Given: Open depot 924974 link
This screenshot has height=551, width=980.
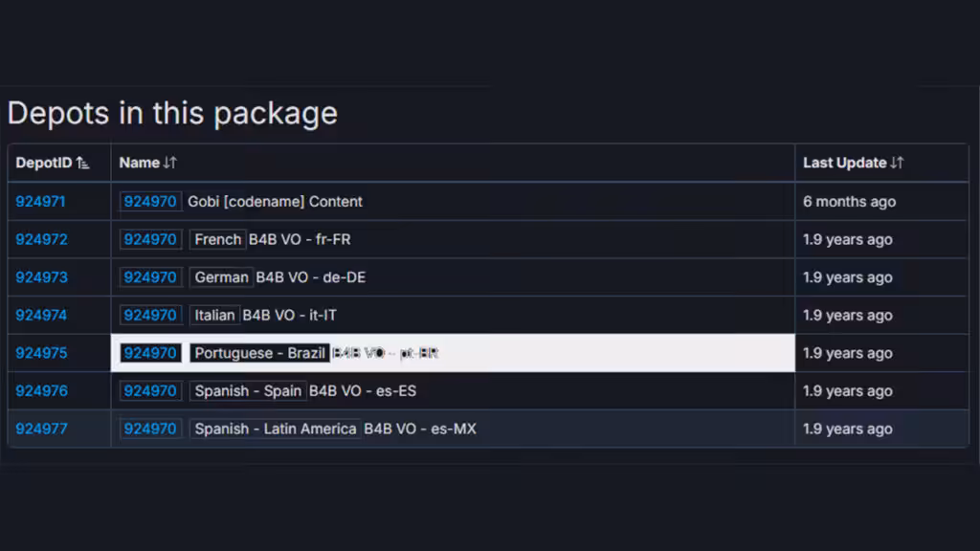Looking at the screenshot, I should (41, 315).
